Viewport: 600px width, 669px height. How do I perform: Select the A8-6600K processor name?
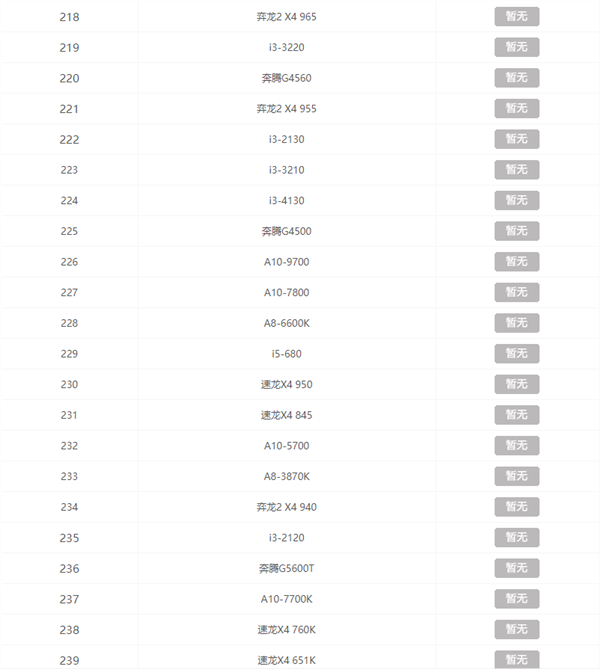pyautogui.click(x=286, y=323)
